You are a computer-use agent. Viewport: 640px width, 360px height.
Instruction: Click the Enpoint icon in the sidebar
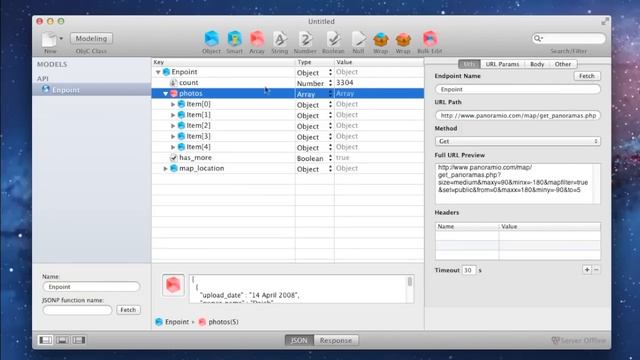click(x=45, y=89)
